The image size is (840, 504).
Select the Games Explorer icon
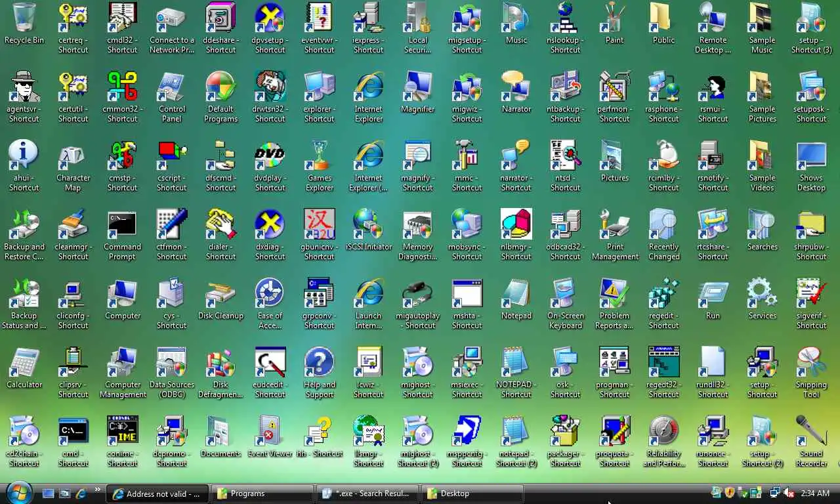pyautogui.click(x=320, y=156)
